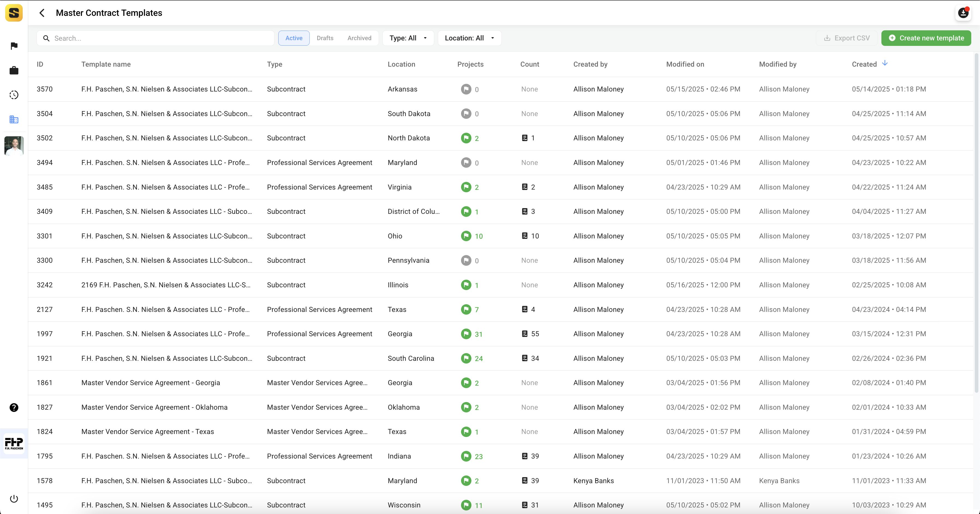Screen dimensions: 980x514
Task: Click projects flag in Oklahoma row
Action: pos(466,407)
